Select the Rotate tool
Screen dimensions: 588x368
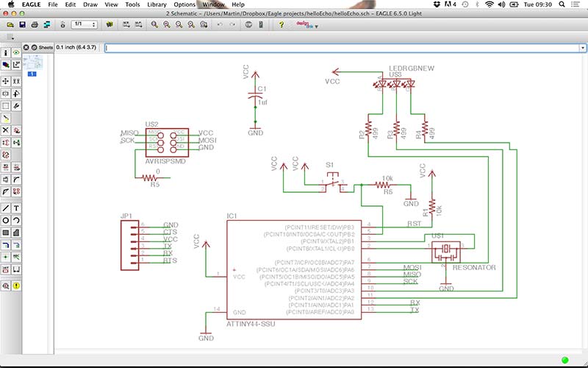(x=16, y=93)
